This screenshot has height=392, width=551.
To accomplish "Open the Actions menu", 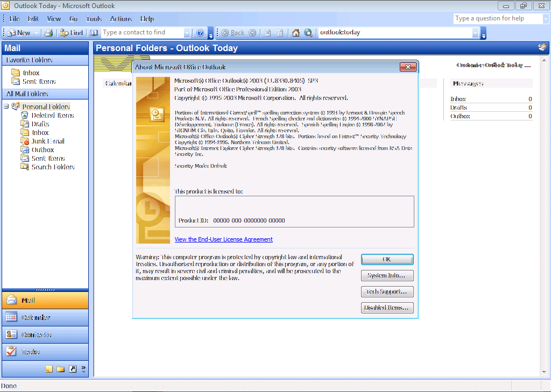I will coord(121,19).
